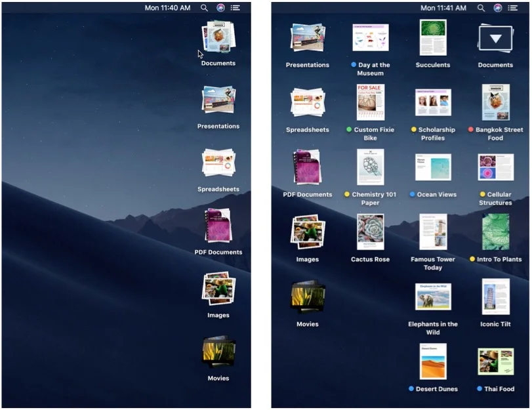Select Chemistry 101 Paper document
Screen dimensions: 532x410
371,167
